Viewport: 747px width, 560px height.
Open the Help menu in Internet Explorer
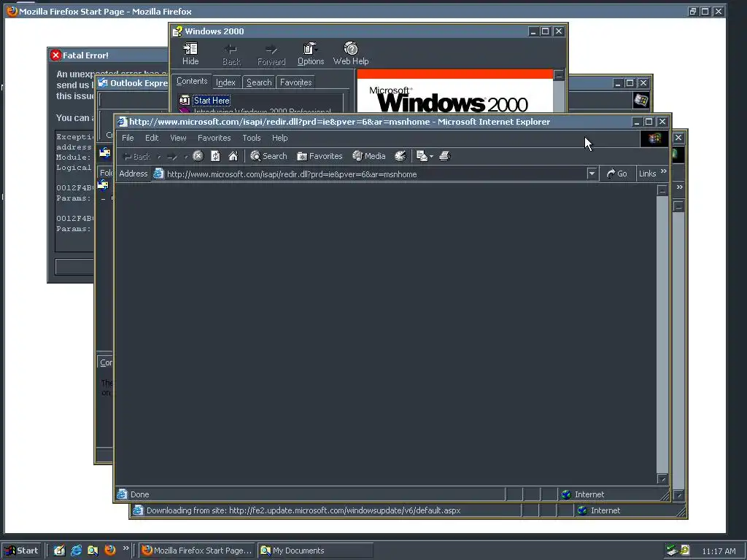pos(279,138)
